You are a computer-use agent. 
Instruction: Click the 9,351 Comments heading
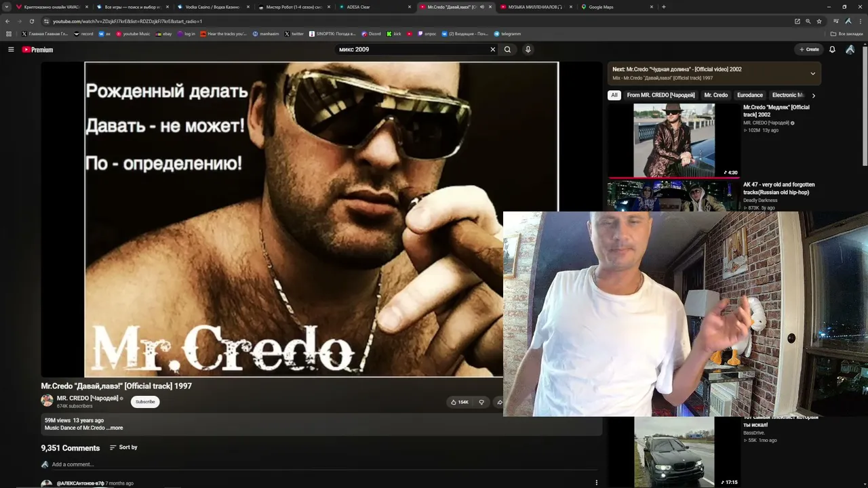click(71, 448)
